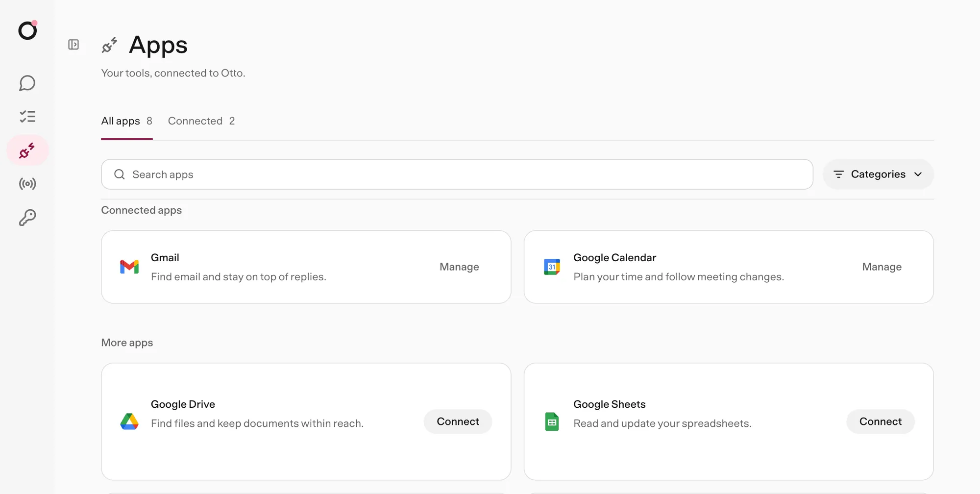980x494 pixels.
Task: Focus the Search apps field
Action: click(x=457, y=174)
